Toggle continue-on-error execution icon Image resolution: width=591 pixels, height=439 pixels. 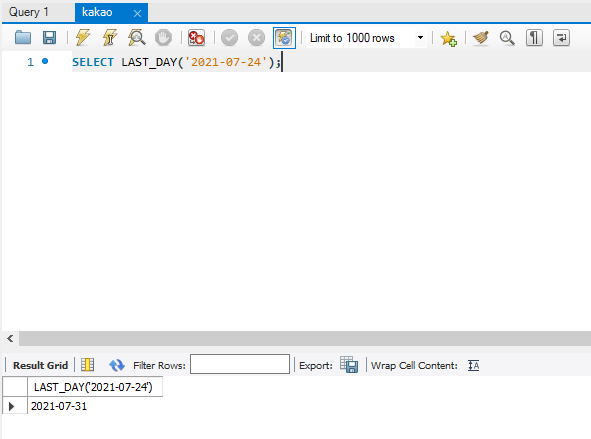196,38
